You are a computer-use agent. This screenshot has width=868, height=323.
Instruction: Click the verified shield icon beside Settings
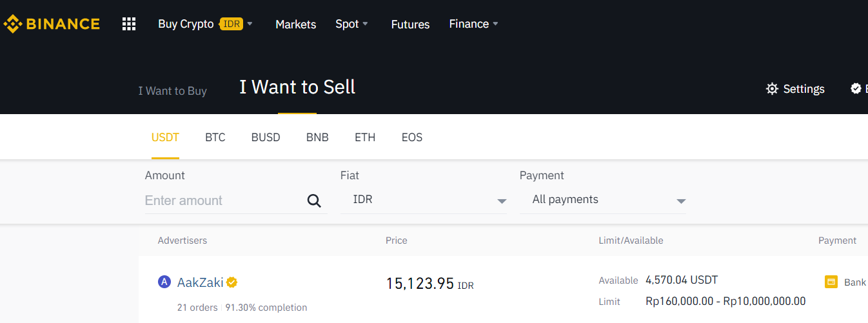point(856,89)
